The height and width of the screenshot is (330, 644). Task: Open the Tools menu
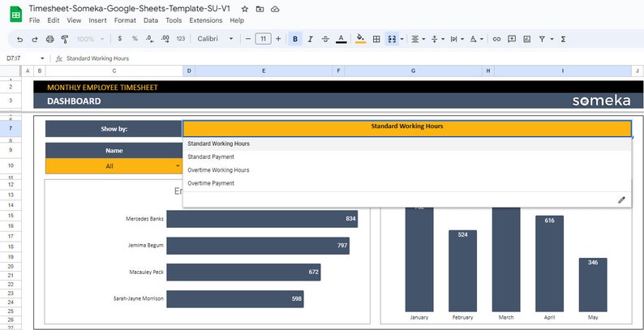[174, 20]
